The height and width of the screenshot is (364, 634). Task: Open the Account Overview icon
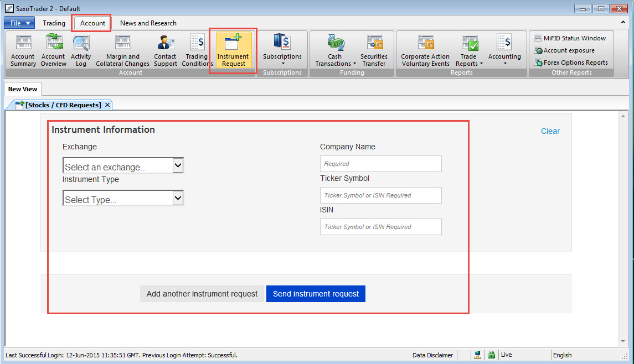click(53, 50)
